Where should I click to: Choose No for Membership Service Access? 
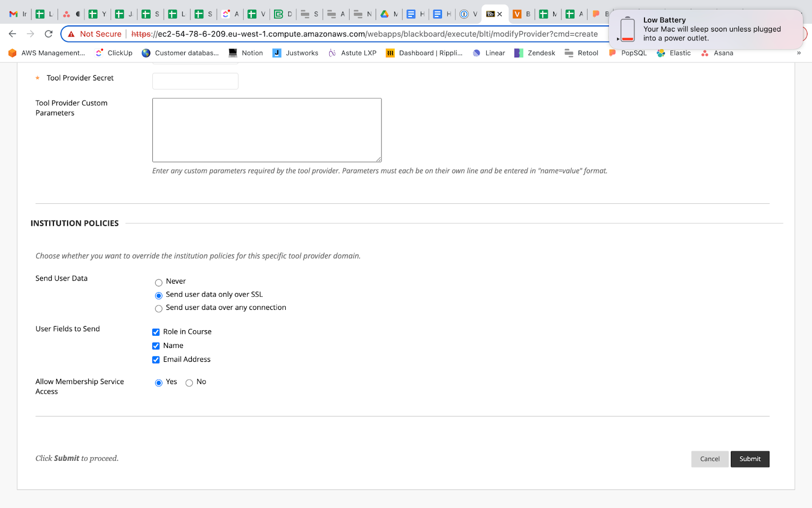point(189,383)
